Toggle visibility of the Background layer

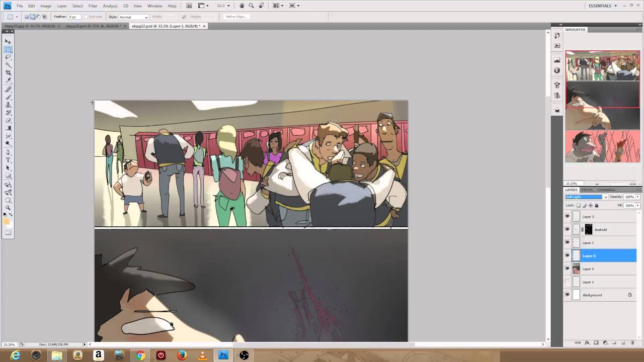click(568, 295)
